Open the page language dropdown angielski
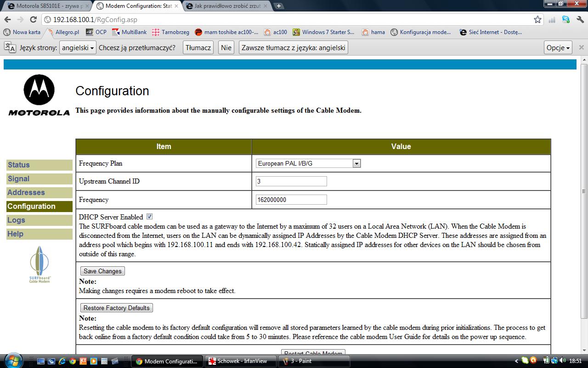Screen dimensions: 588x368 point(78,47)
